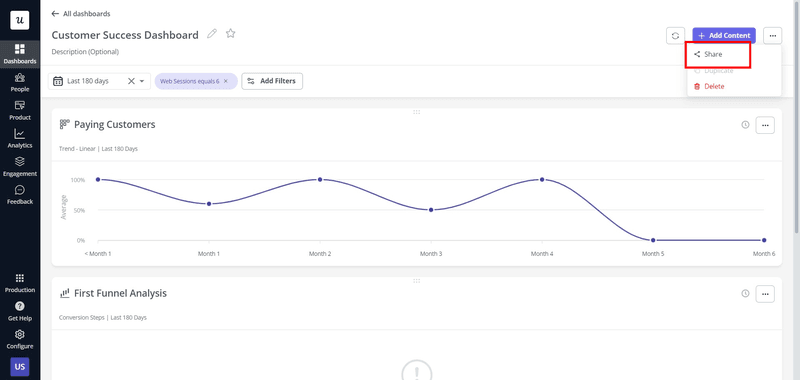The image size is (800, 380).
Task: Open Get Help menu
Action: pyautogui.click(x=19, y=311)
